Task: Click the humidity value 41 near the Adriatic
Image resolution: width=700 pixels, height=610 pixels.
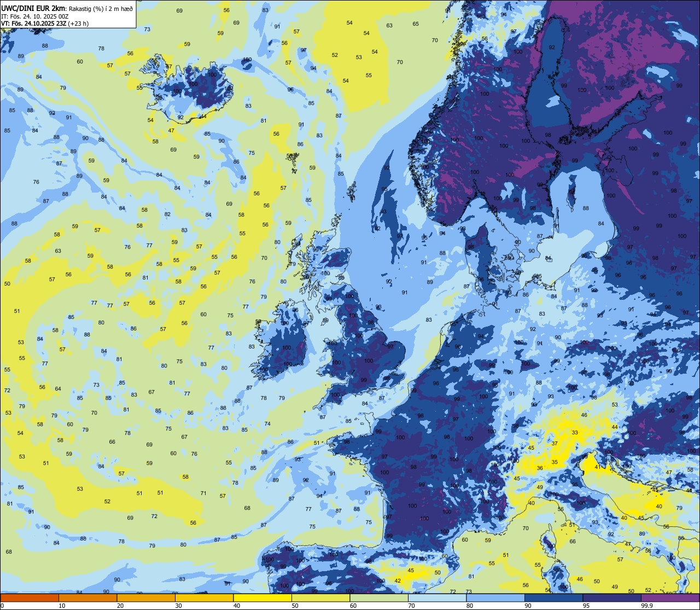Action: tap(598, 467)
